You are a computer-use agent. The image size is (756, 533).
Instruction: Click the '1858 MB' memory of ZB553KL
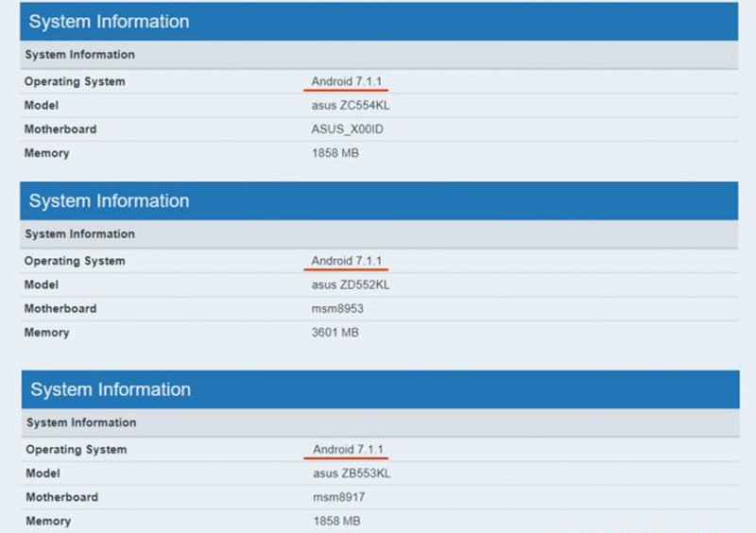pos(336,521)
